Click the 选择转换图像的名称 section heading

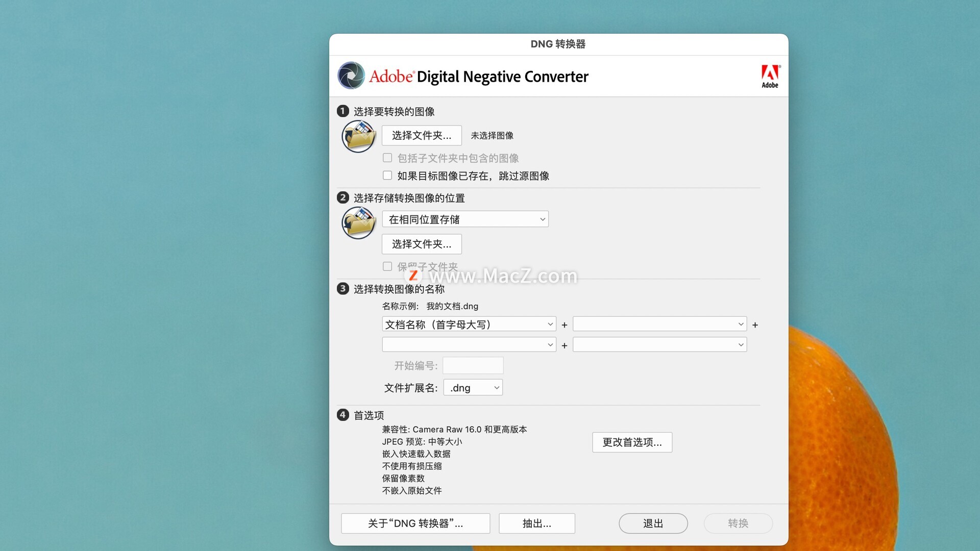[399, 289]
